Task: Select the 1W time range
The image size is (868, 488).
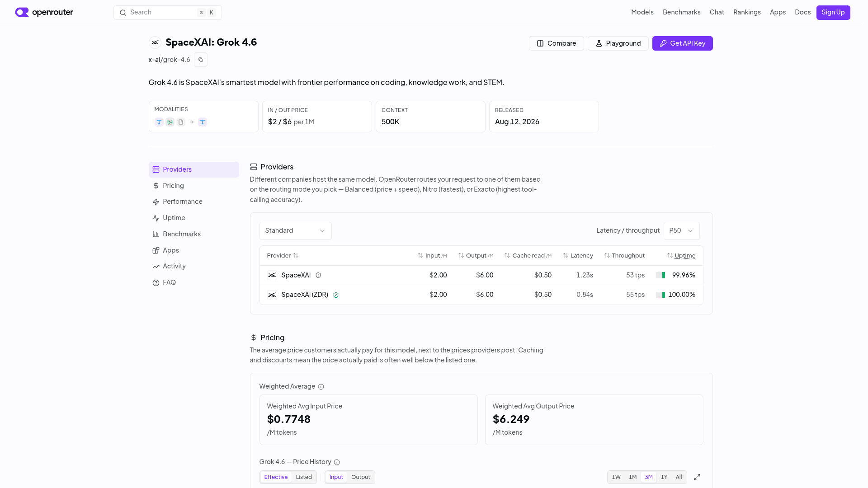Action: pyautogui.click(x=616, y=477)
